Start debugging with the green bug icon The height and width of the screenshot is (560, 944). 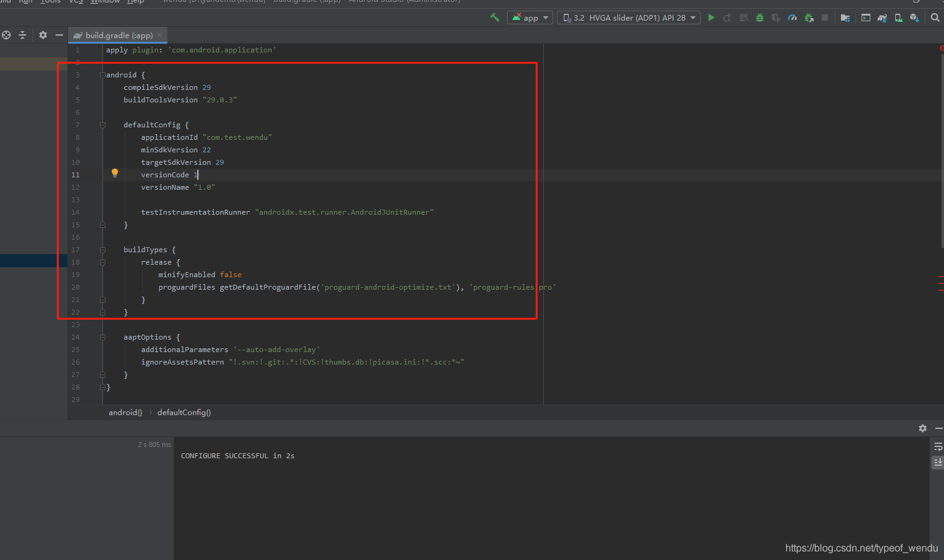click(760, 17)
